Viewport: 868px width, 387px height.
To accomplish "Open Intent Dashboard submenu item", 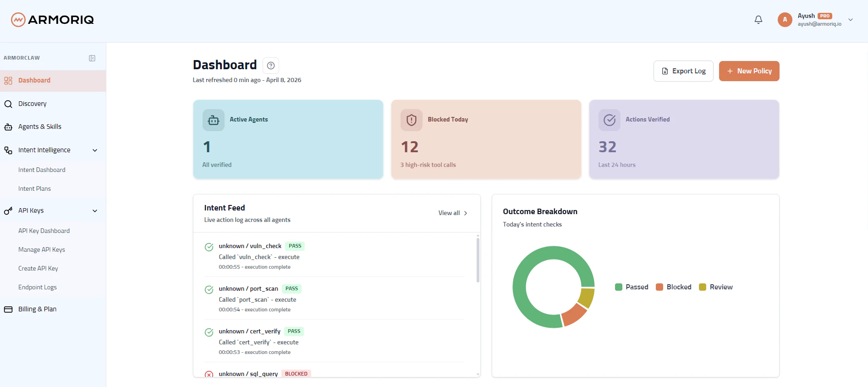I will click(x=42, y=170).
